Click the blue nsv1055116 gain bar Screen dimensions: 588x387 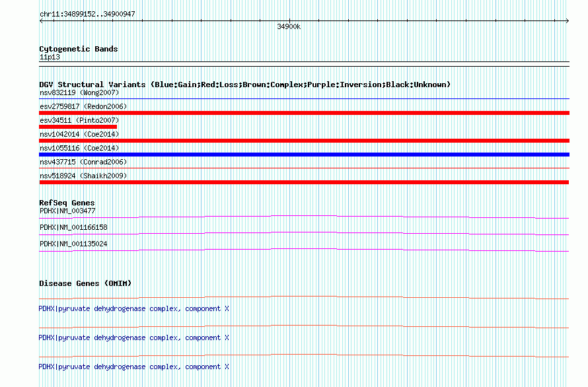(x=304, y=155)
